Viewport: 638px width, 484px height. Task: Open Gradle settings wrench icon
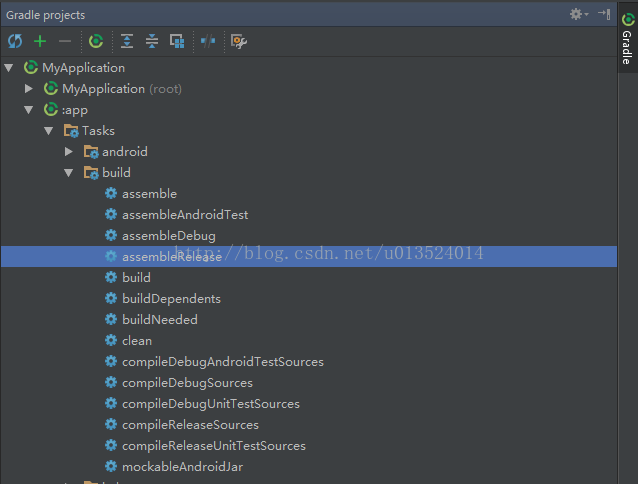tap(239, 41)
